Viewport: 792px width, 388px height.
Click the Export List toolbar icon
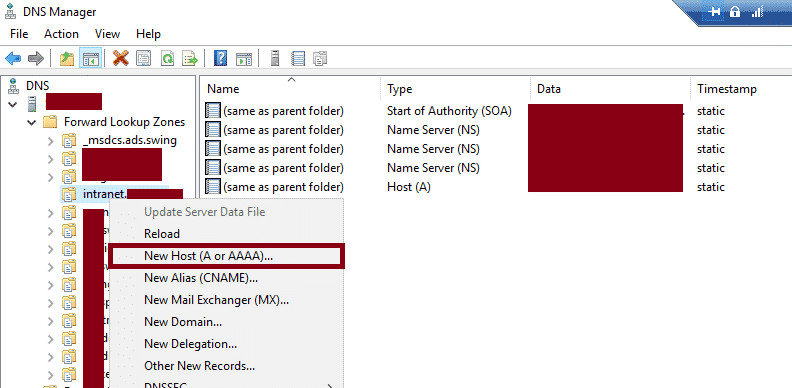click(190, 59)
